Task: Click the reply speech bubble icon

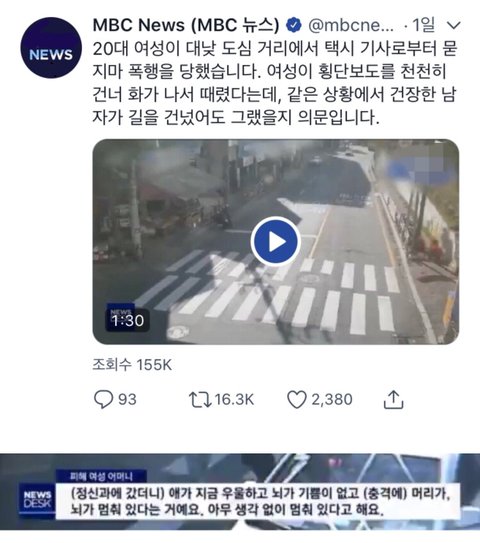Action: pyautogui.click(x=103, y=400)
